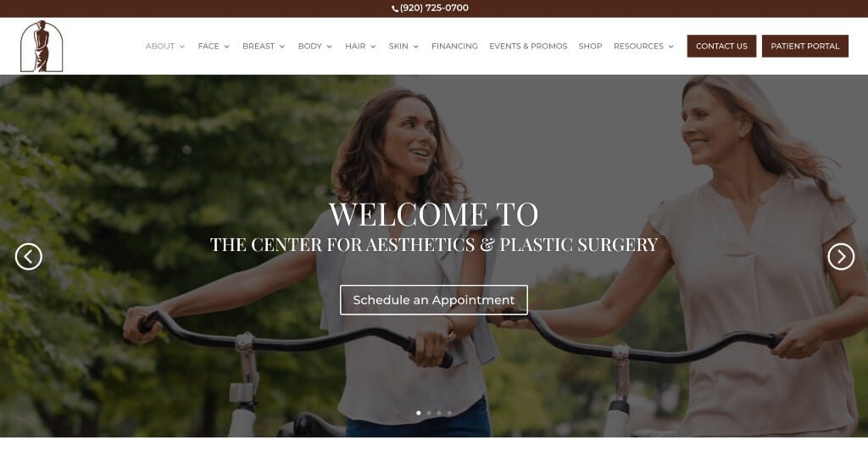Select the fourth slider pagination dot
Viewport: 868px width, 468px height.
point(449,413)
